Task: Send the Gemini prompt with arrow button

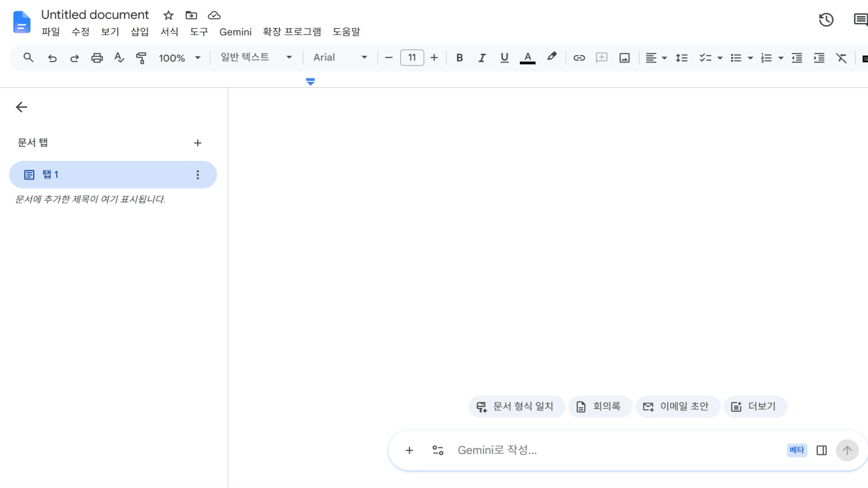Action: click(x=847, y=450)
